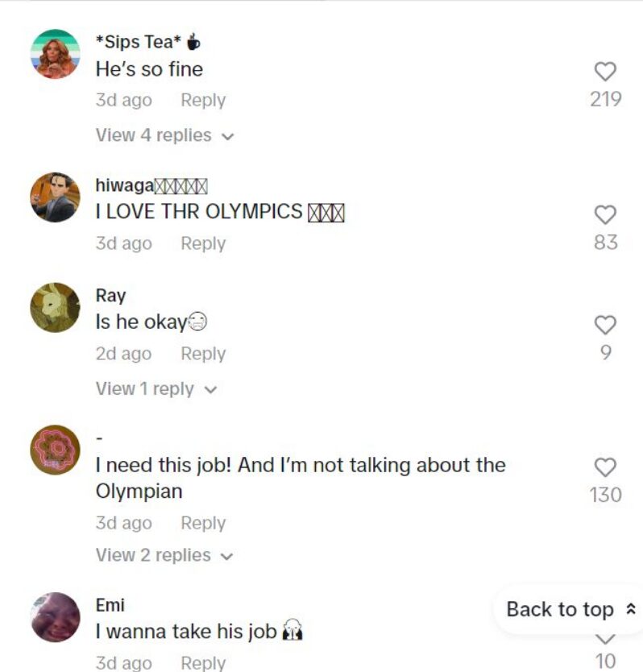The image size is (643, 672).
Task: Reply to "He's so fine" comment
Action: pyautogui.click(x=203, y=100)
